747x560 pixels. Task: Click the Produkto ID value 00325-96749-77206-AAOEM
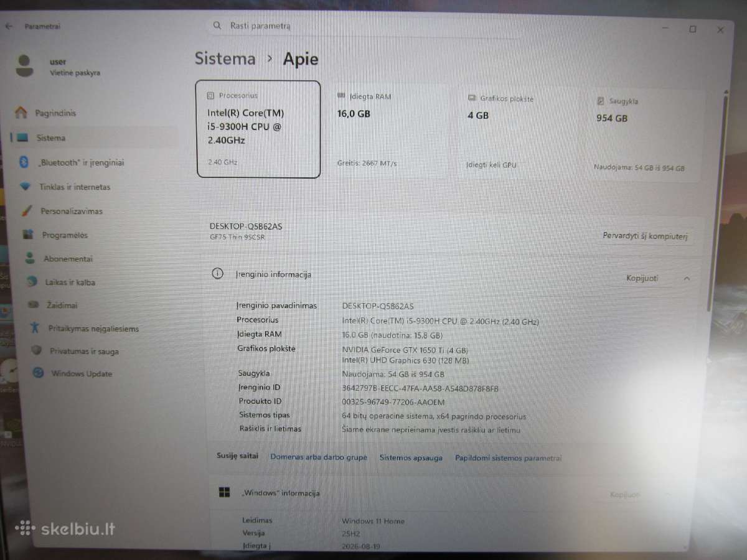(393, 402)
